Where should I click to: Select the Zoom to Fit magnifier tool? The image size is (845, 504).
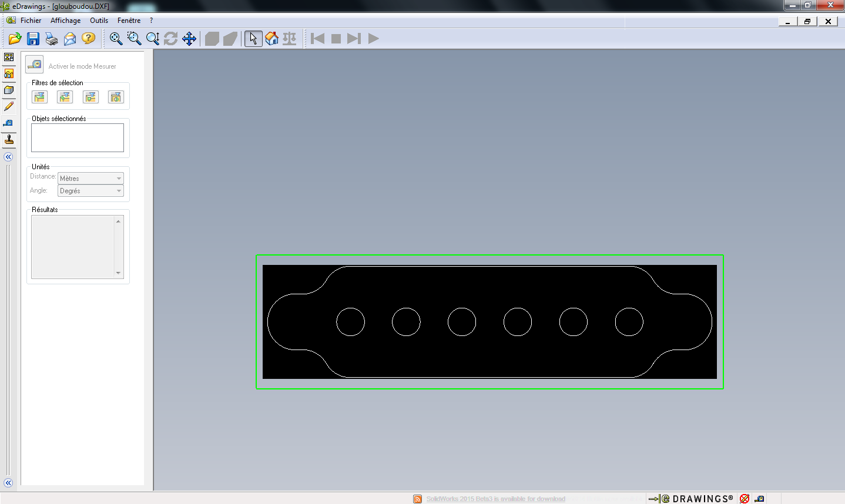[116, 39]
